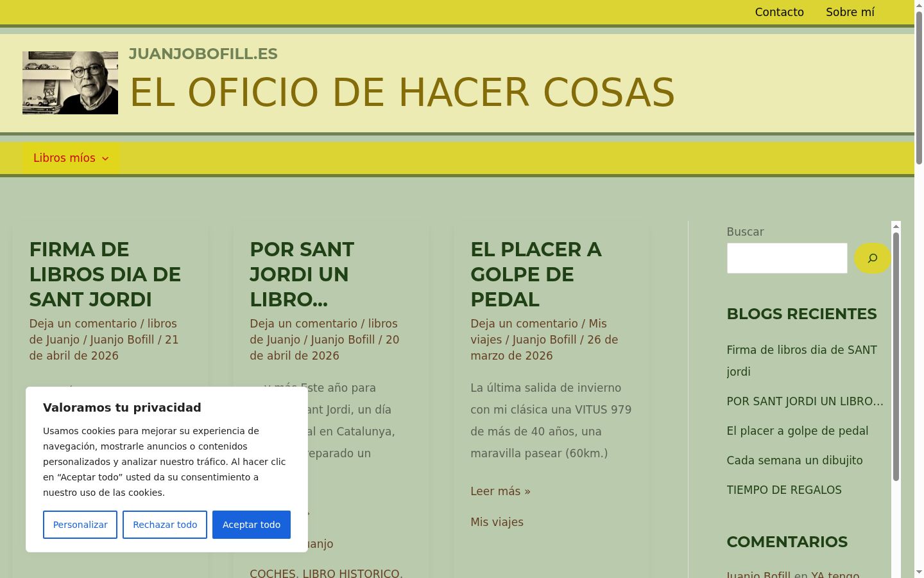Click the BLOGS RECIENTES heading
This screenshot has height=578, width=924.
(801, 314)
